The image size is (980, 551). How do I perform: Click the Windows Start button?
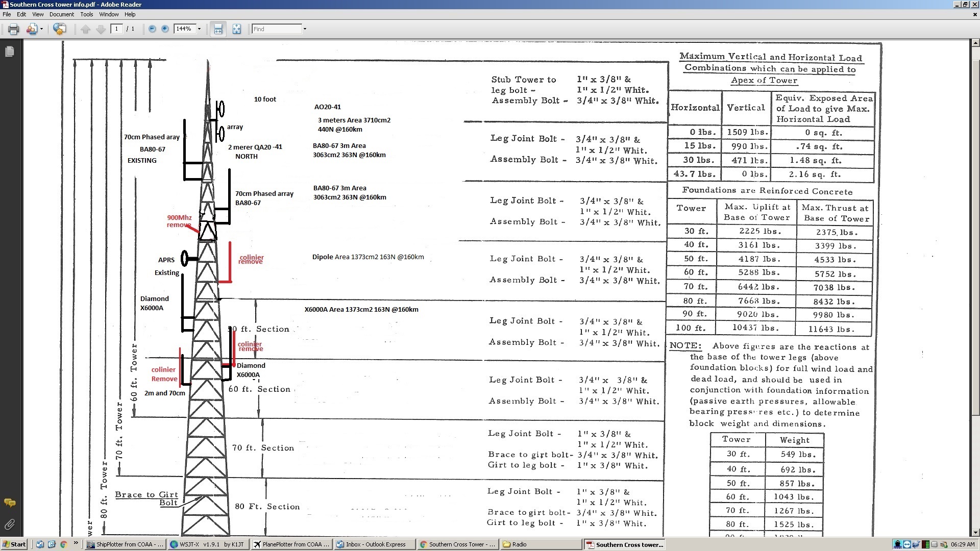click(14, 544)
